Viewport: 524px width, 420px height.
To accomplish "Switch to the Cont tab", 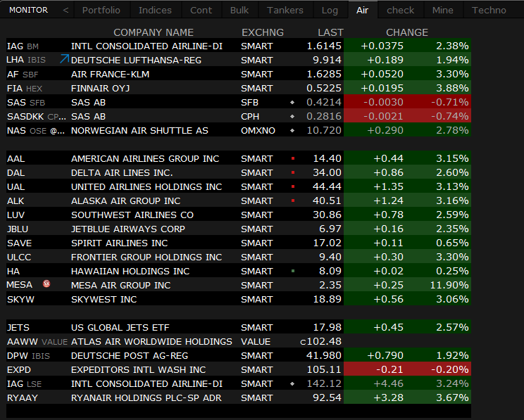I will click(x=201, y=10).
